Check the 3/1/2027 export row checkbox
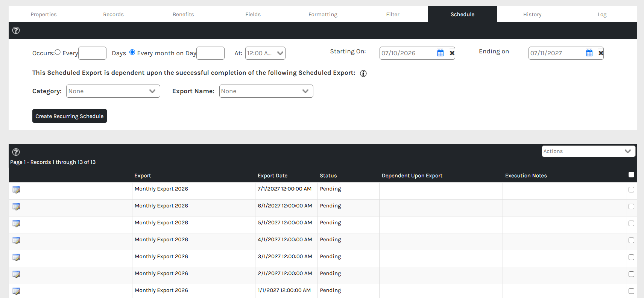This screenshot has width=644, height=298. coord(631,257)
